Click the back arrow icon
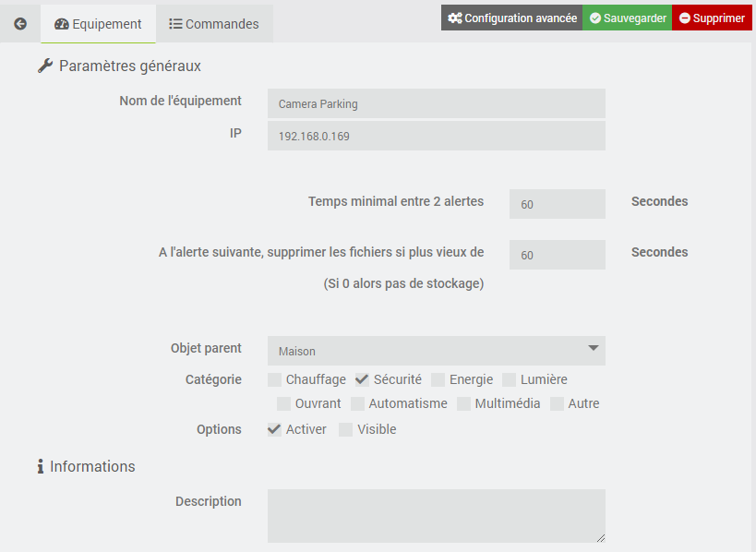The image size is (756, 552). pyautogui.click(x=20, y=24)
